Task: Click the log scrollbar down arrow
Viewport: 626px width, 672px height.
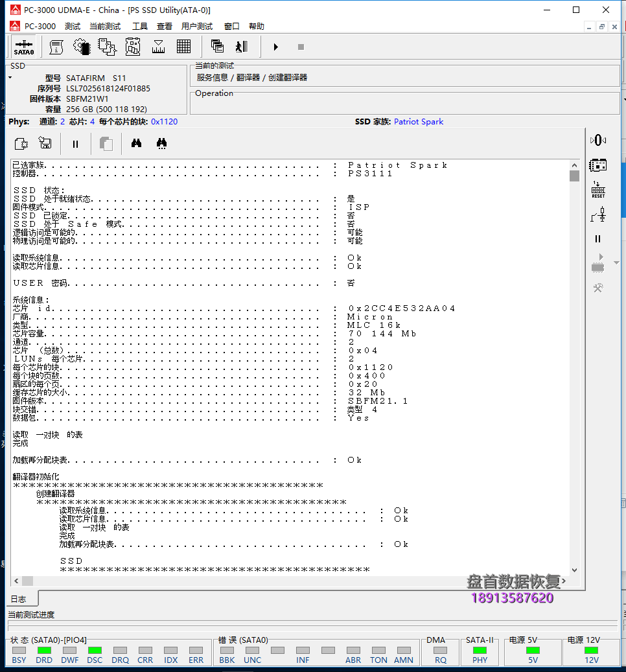Action: click(574, 570)
